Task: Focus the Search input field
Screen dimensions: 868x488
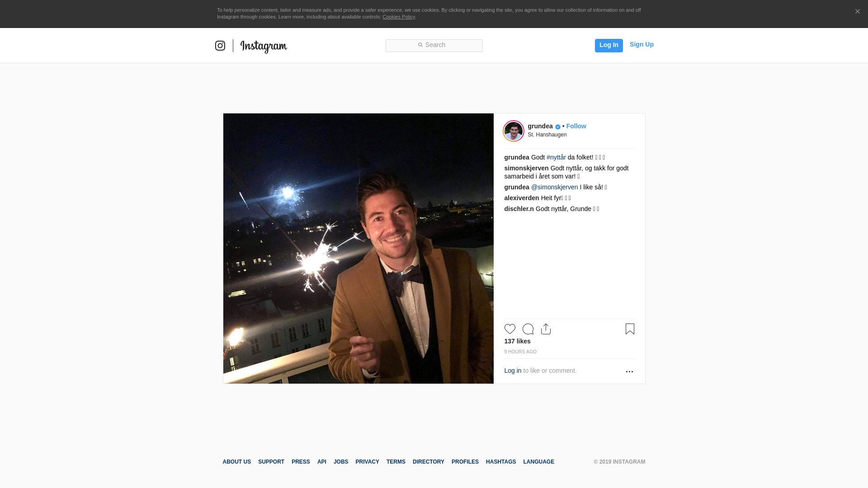Action: click(x=434, y=45)
